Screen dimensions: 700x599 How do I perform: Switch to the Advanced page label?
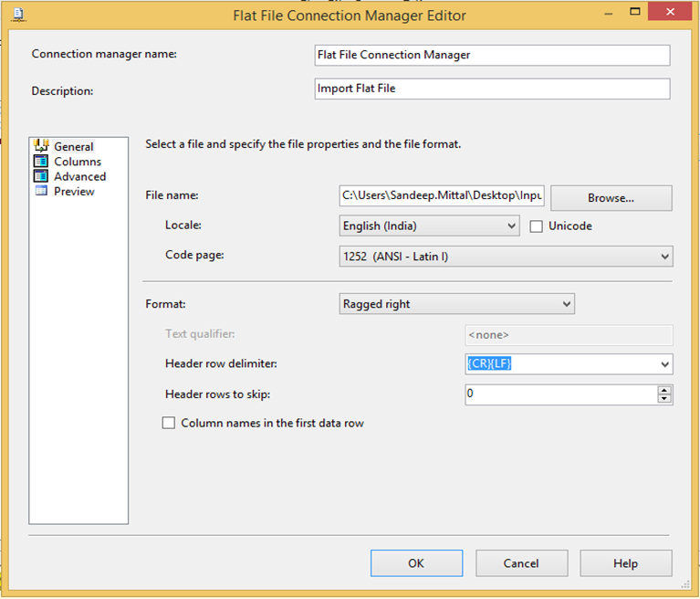(x=79, y=176)
